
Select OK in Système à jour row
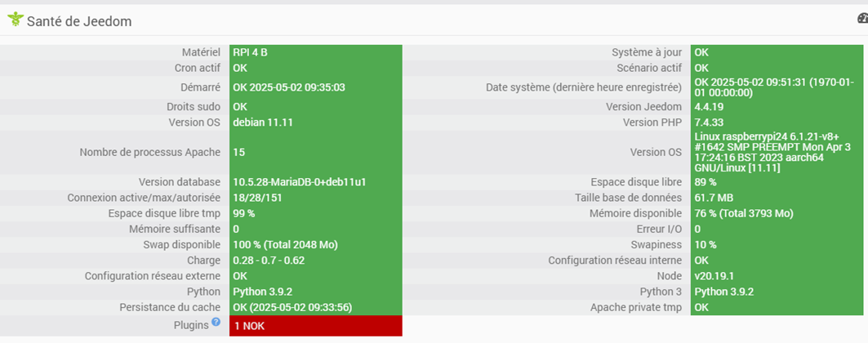pyautogui.click(x=701, y=52)
